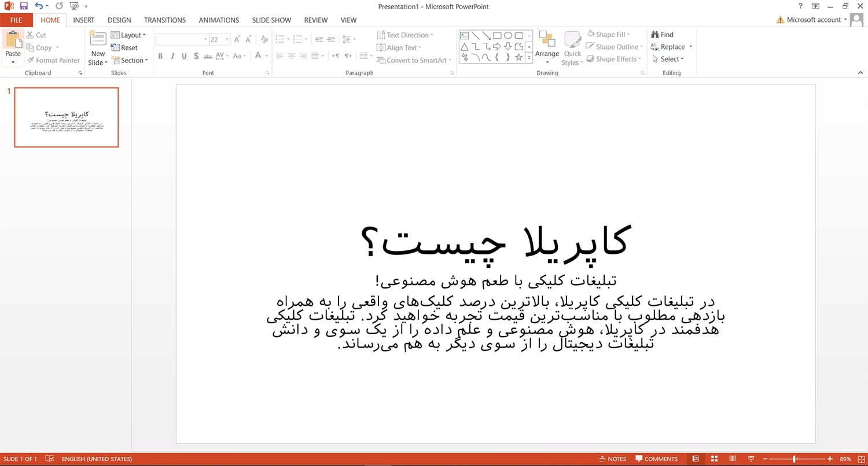Viewport: 868px width, 466px height.
Task: Open Align Text dropdown
Action: point(399,47)
